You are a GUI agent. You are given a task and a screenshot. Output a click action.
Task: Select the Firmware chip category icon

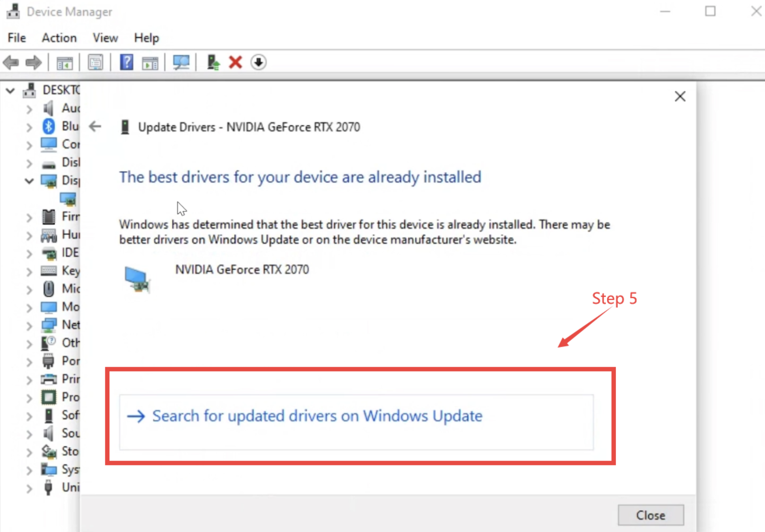point(49,217)
